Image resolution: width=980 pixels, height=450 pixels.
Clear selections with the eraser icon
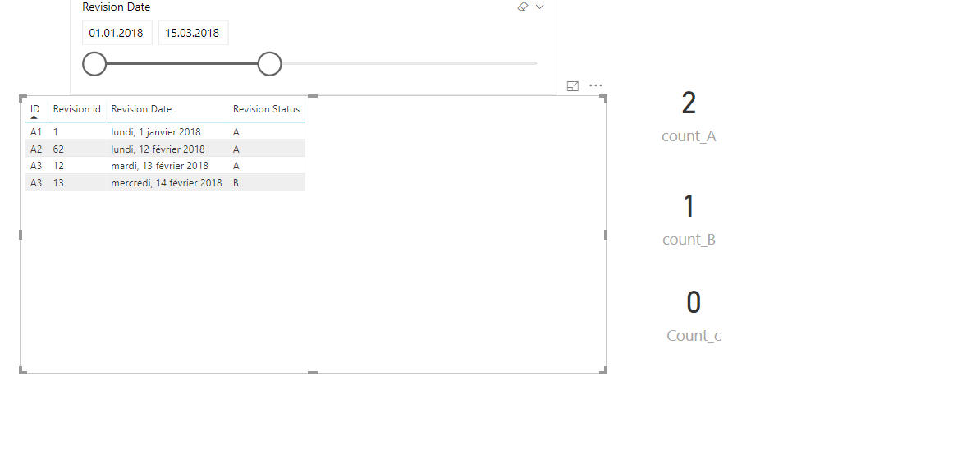click(x=523, y=7)
